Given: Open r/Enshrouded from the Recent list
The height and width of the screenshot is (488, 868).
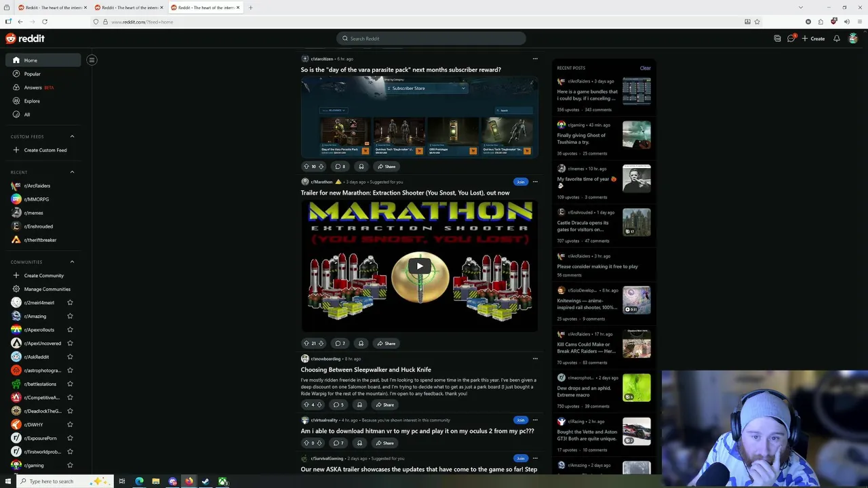Looking at the screenshot, I should point(43,226).
